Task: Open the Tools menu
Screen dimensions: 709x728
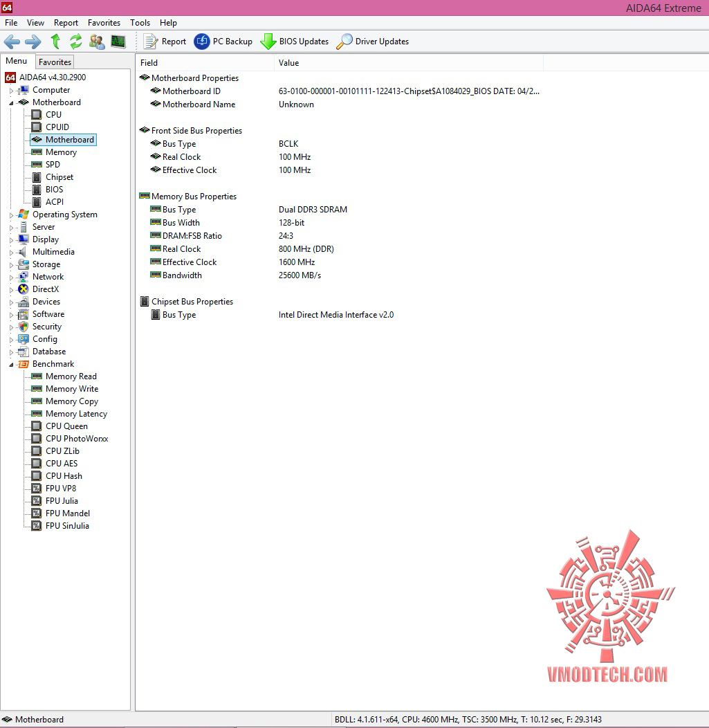Action: [x=140, y=23]
